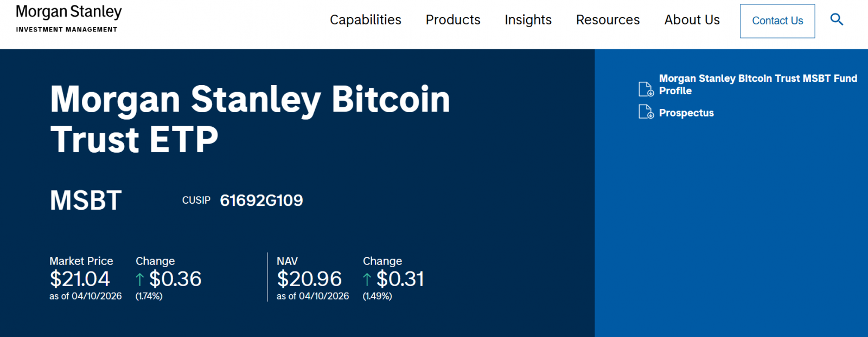This screenshot has width=868, height=337.
Task: Go to the Insights menu item
Action: (528, 20)
